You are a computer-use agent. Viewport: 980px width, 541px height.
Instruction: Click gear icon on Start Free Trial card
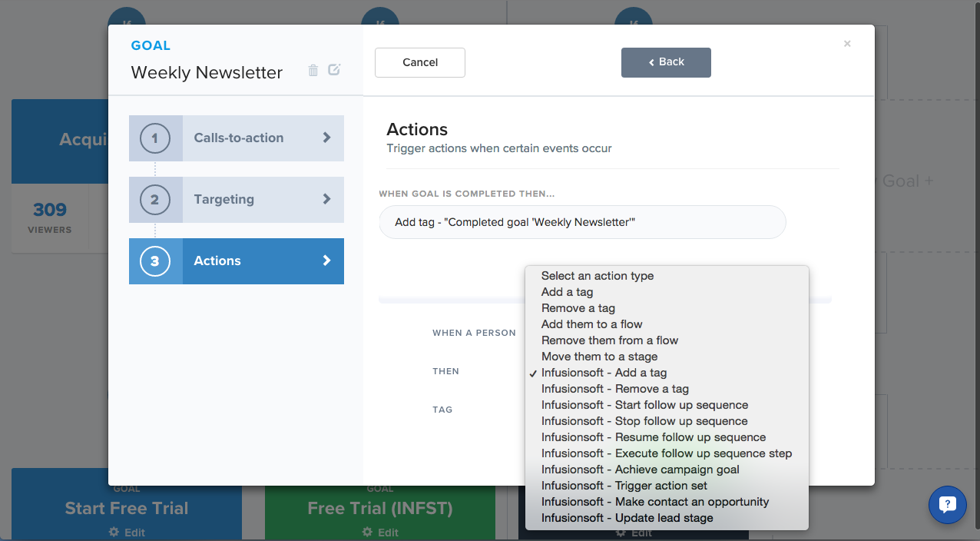[114, 533]
